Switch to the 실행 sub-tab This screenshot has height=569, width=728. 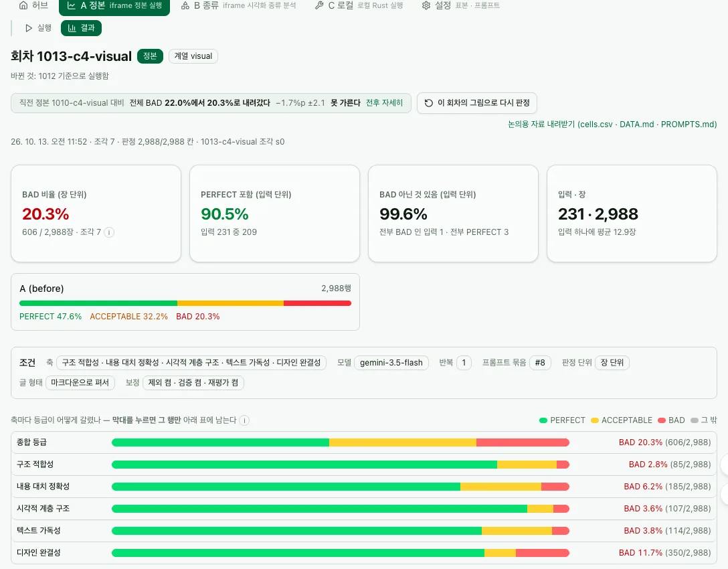pos(38,28)
